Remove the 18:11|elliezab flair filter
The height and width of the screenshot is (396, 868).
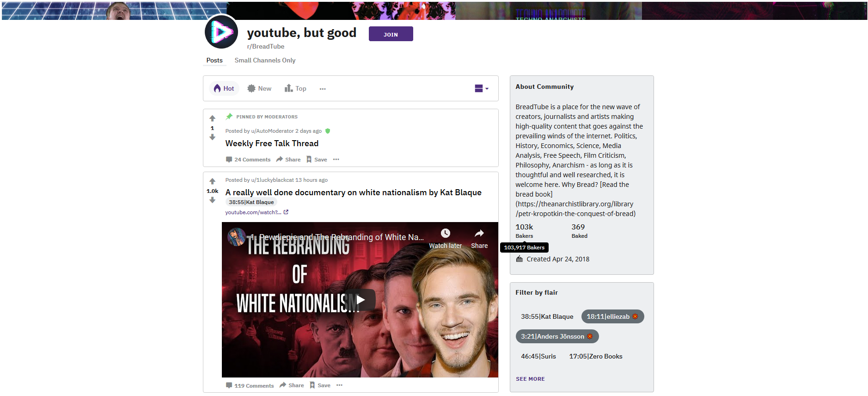(x=635, y=316)
